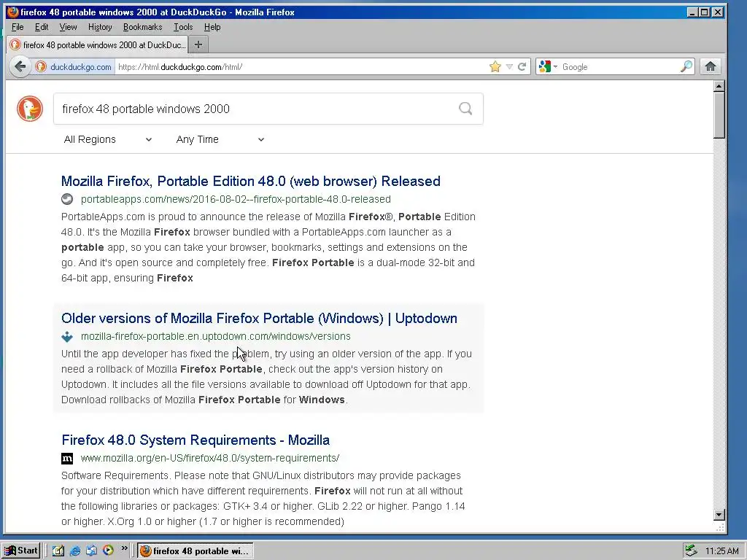Click the uptodown.com windows/versions URL link
747x560 pixels.
coord(216,336)
